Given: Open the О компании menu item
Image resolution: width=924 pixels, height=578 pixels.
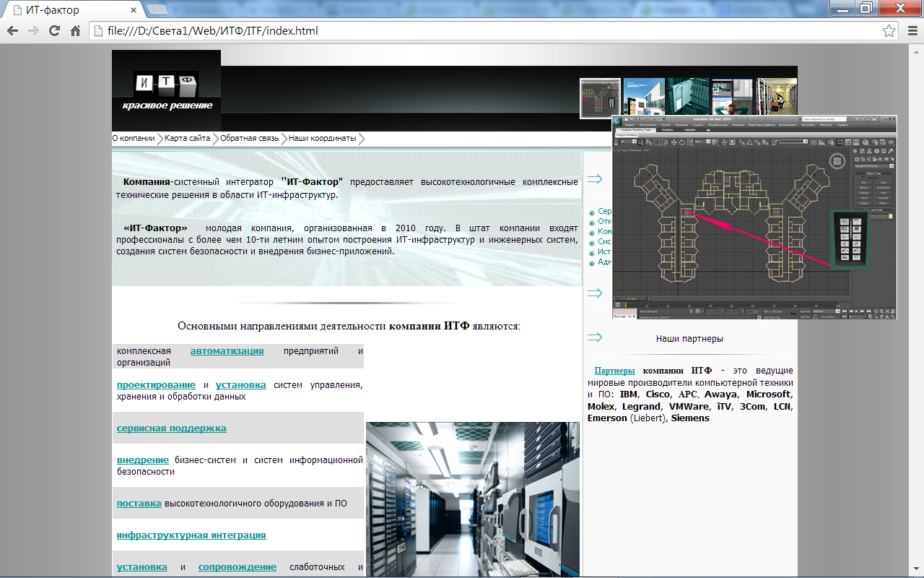Looking at the screenshot, I should coord(134,138).
